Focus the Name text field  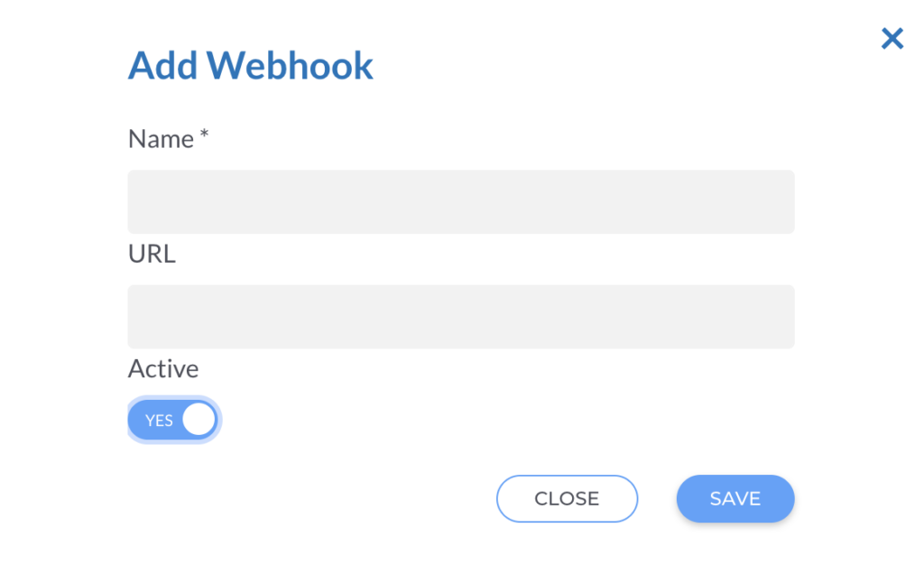pos(460,202)
